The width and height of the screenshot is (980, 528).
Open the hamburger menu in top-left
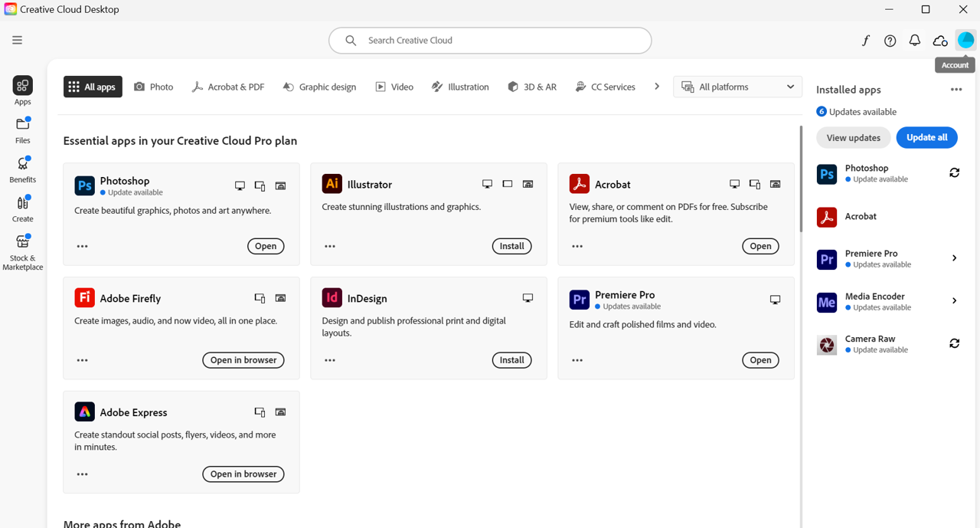[x=17, y=41]
